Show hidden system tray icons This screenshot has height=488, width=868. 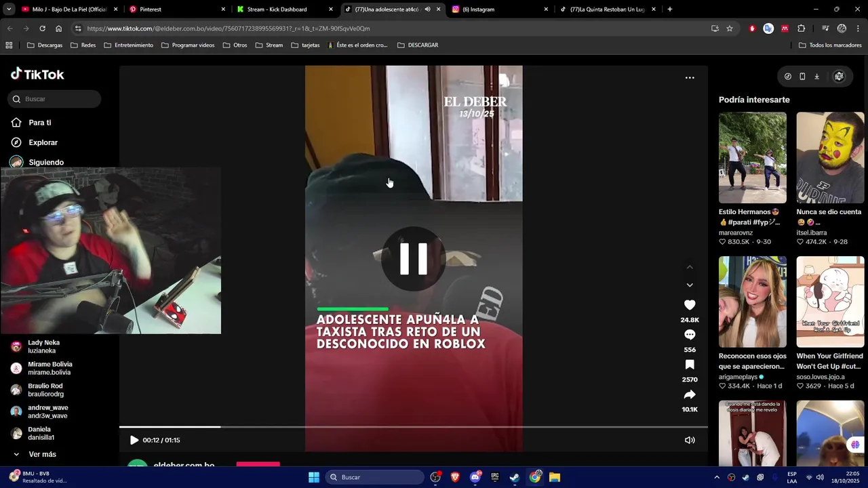point(717,477)
